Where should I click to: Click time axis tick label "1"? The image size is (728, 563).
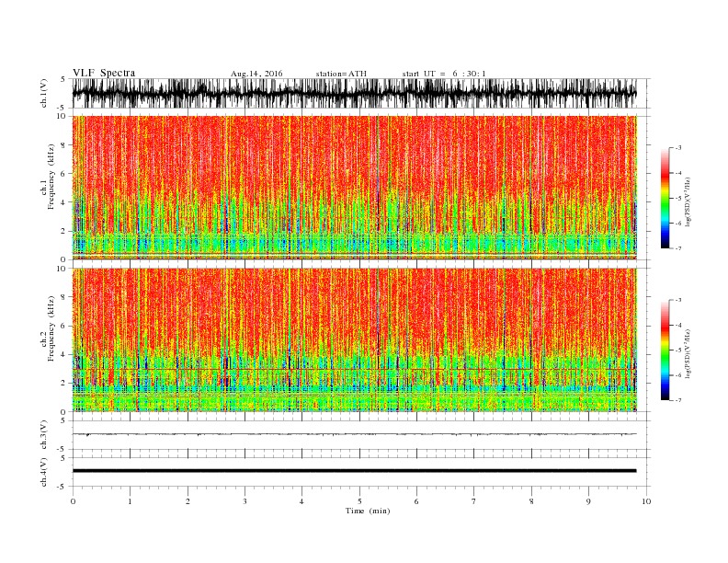coord(130,501)
